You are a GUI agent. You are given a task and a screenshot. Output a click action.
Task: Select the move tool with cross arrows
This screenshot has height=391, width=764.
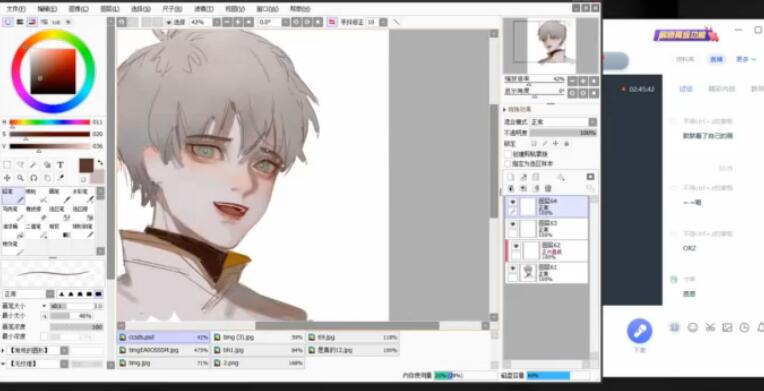7,177
